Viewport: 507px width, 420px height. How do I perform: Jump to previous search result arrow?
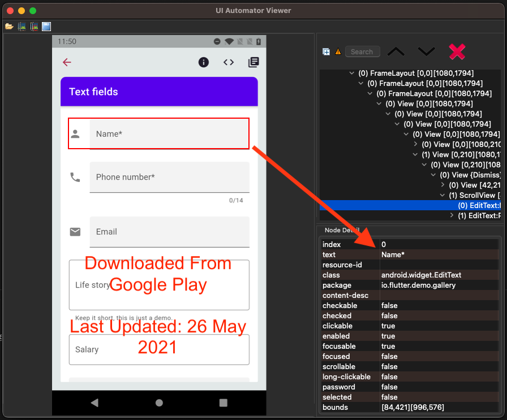tap(396, 51)
